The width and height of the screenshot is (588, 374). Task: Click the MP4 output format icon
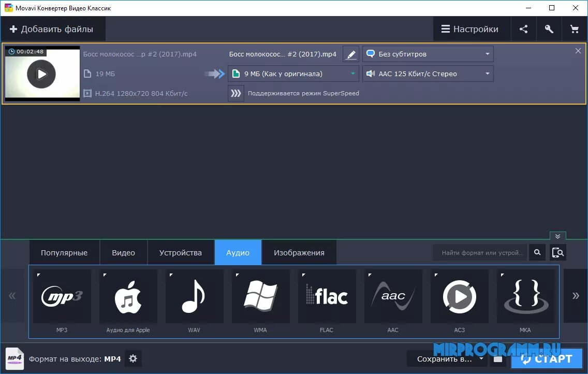(x=14, y=358)
